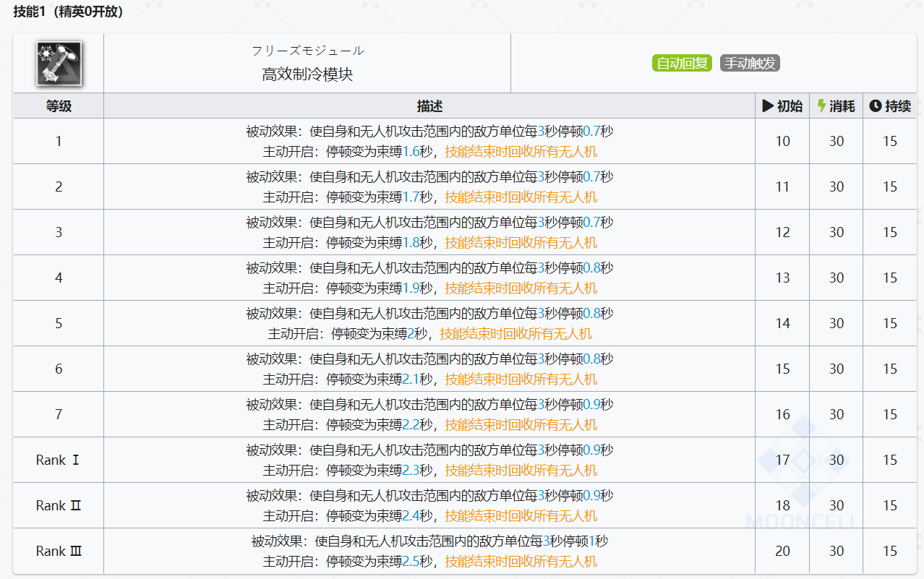Click the Japanese name フリーズモジュール

coord(307,51)
